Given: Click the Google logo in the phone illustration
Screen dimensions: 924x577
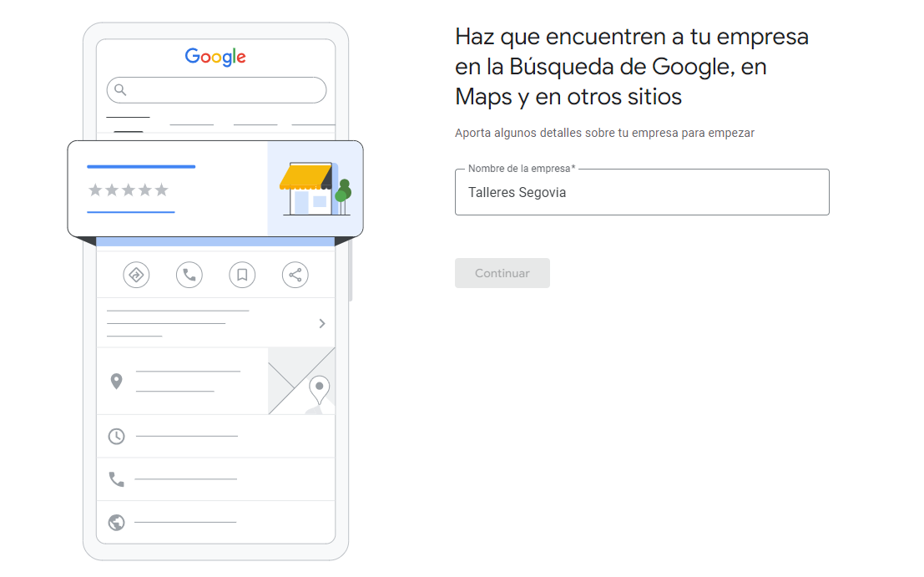Looking at the screenshot, I should [x=215, y=57].
